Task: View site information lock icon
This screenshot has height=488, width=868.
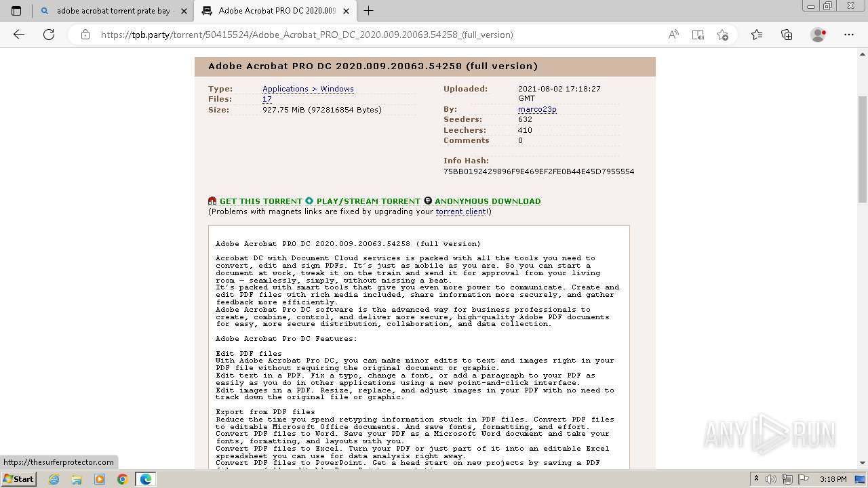Action: coord(85,35)
